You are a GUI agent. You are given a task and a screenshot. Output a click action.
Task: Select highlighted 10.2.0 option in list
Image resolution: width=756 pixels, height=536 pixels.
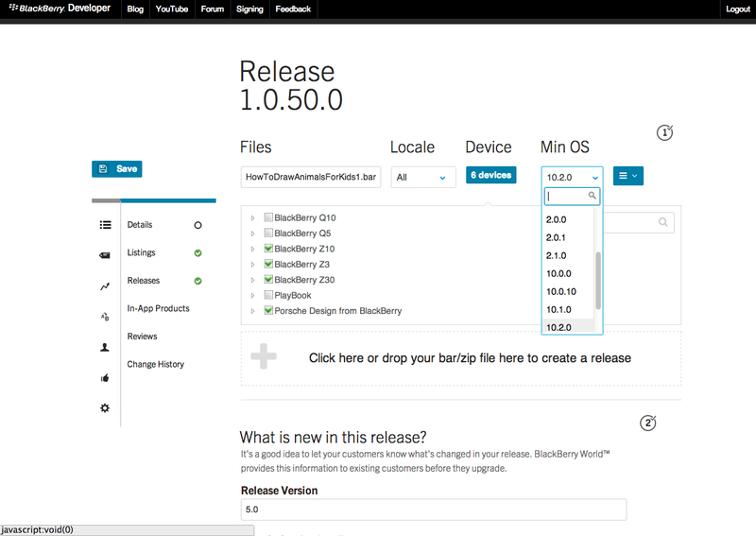point(568,327)
